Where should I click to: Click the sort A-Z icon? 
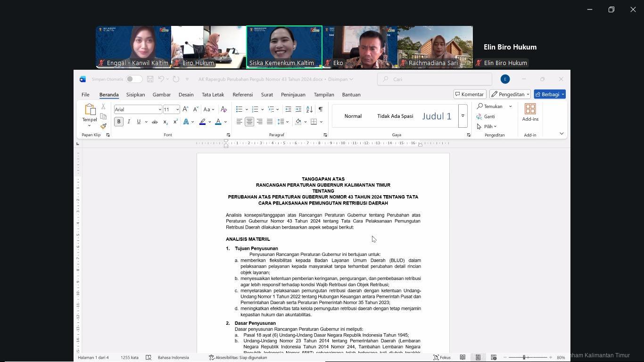tap(309, 109)
